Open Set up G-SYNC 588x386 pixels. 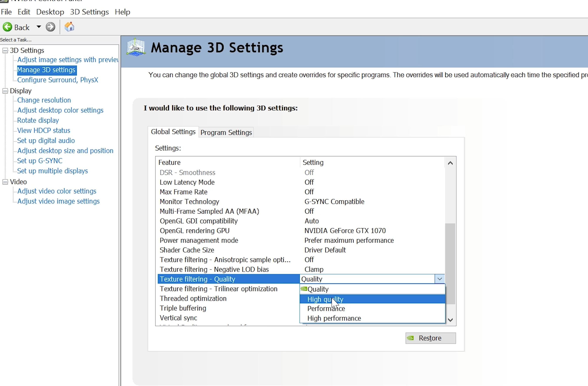pyautogui.click(x=40, y=161)
